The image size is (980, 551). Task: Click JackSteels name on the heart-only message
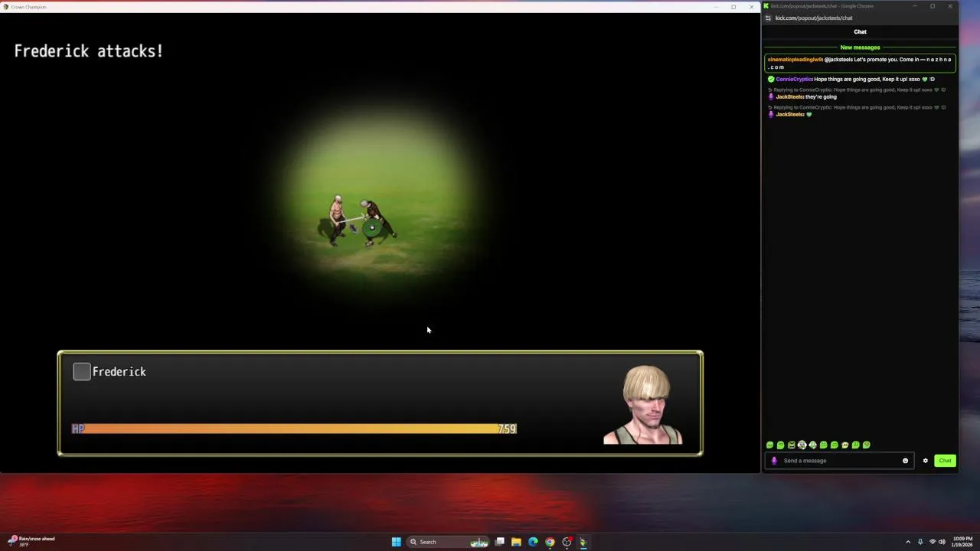click(789, 115)
